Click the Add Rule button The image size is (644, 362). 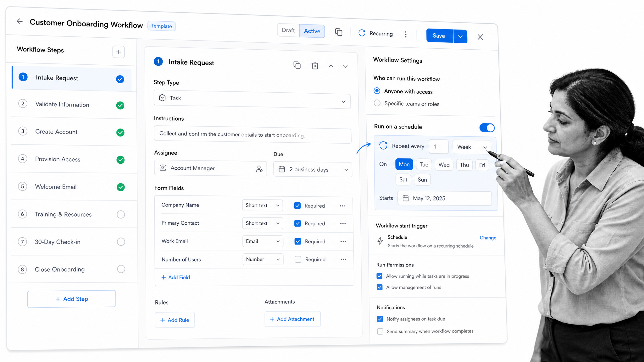pos(175,320)
